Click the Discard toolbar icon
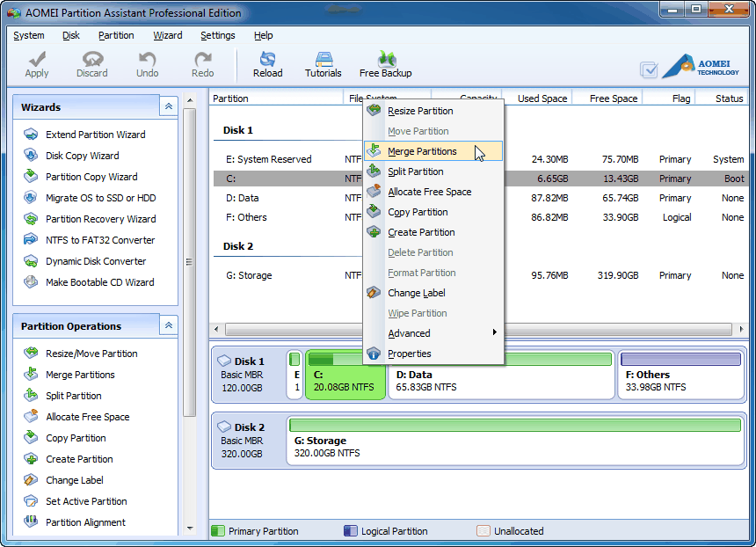The image size is (756, 547). (x=91, y=63)
